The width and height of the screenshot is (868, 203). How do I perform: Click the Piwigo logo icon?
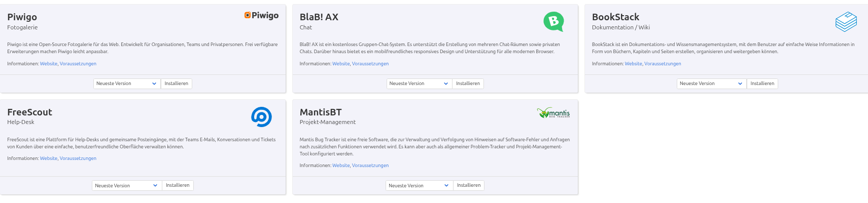pos(261,15)
